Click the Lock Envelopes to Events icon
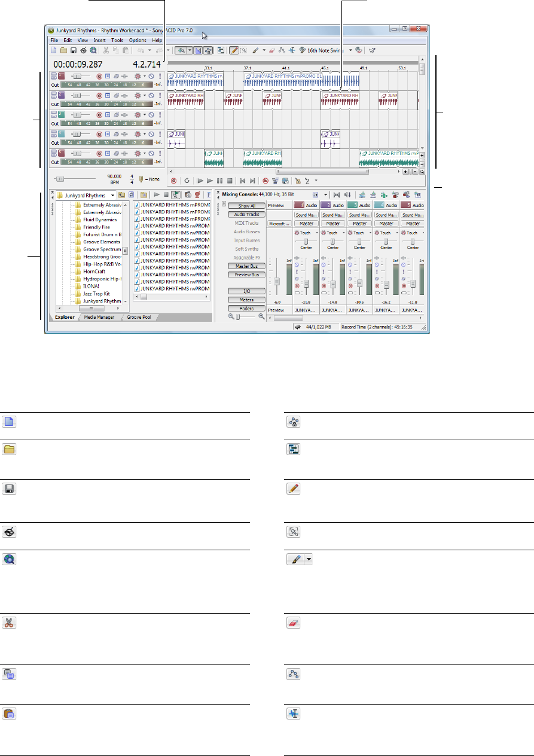The width and height of the screenshot is (534, 756). coord(207,51)
